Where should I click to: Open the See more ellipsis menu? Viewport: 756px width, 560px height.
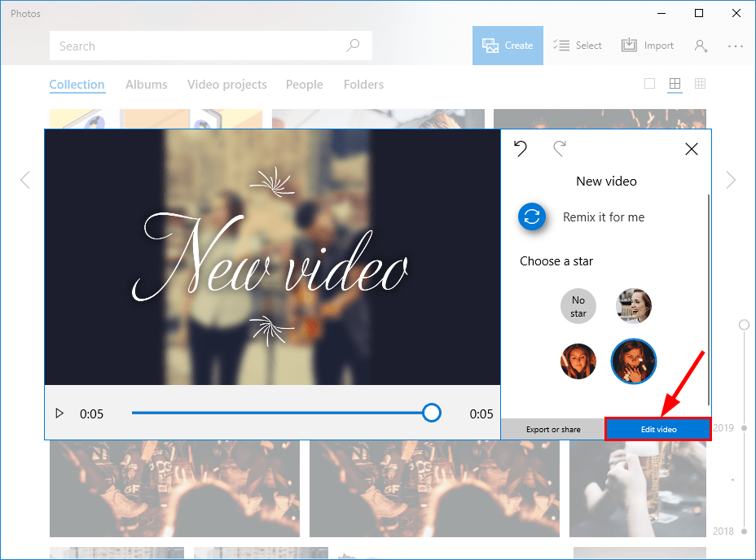click(736, 46)
